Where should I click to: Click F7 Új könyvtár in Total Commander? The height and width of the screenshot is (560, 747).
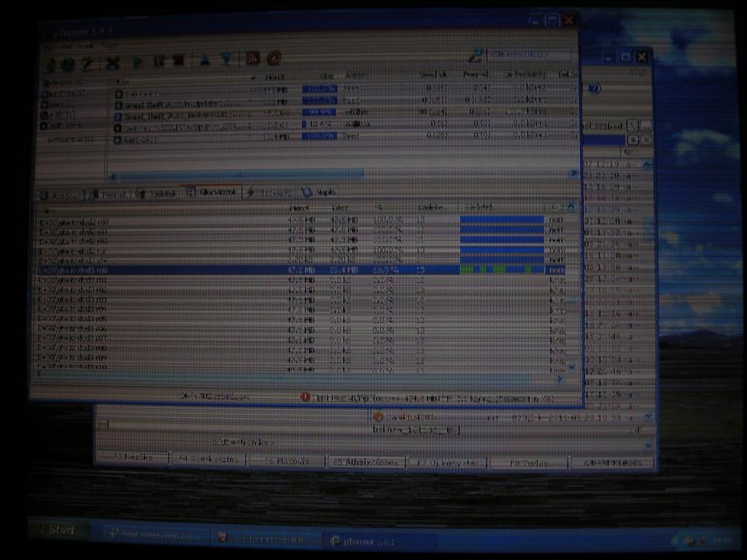click(448, 462)
